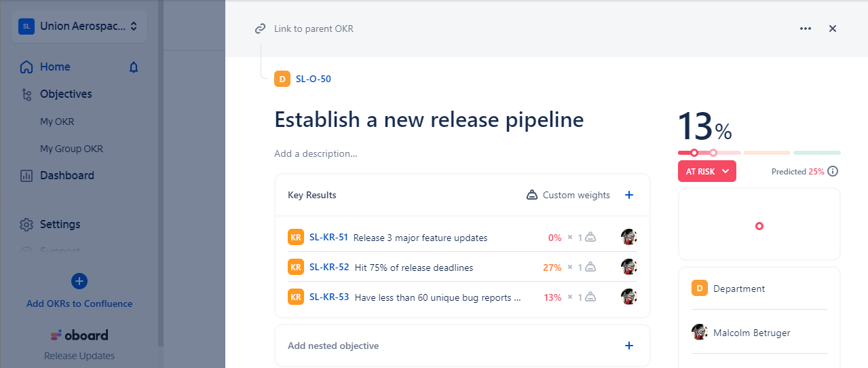The image size is (868, 368).
Task: Click the plus circle above Add OKRs
Action: coord(79,281)
